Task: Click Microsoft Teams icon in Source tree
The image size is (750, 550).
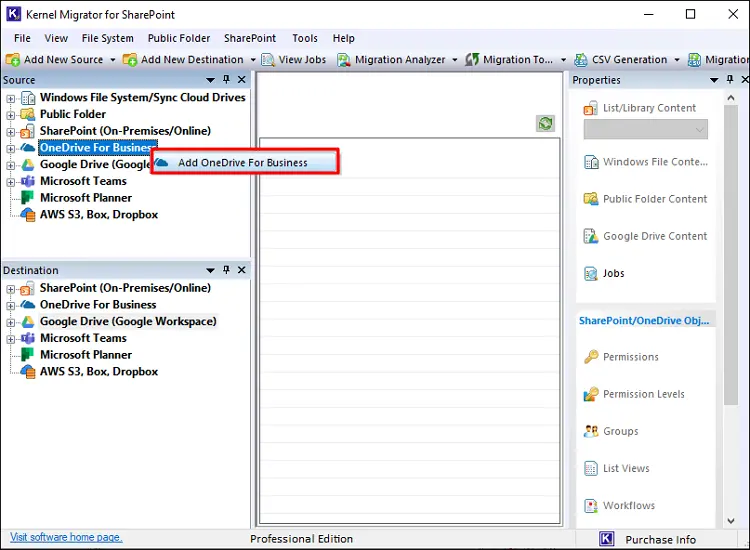Action: (28, 181)
